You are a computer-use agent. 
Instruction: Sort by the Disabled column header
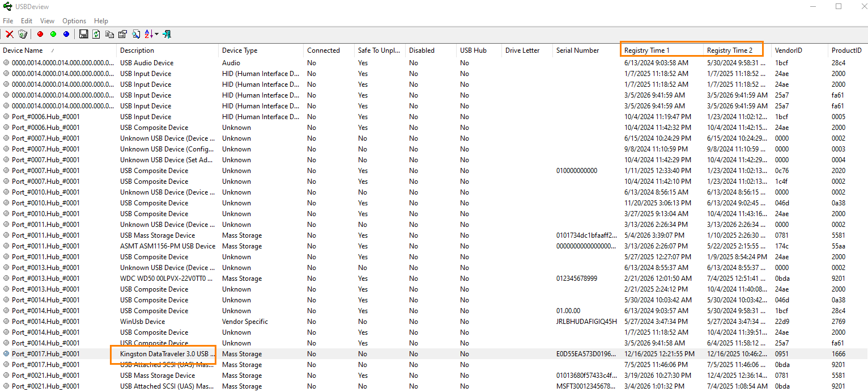(431, 50)
